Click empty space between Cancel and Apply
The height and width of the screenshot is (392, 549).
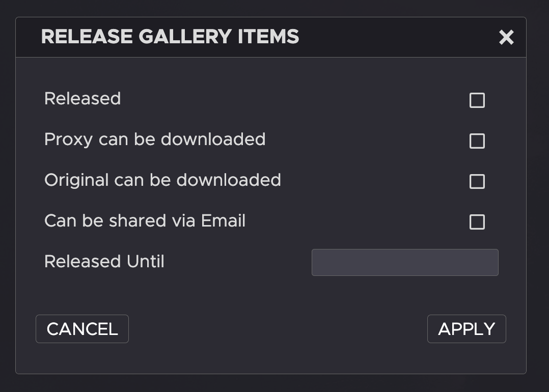point(278,329)
